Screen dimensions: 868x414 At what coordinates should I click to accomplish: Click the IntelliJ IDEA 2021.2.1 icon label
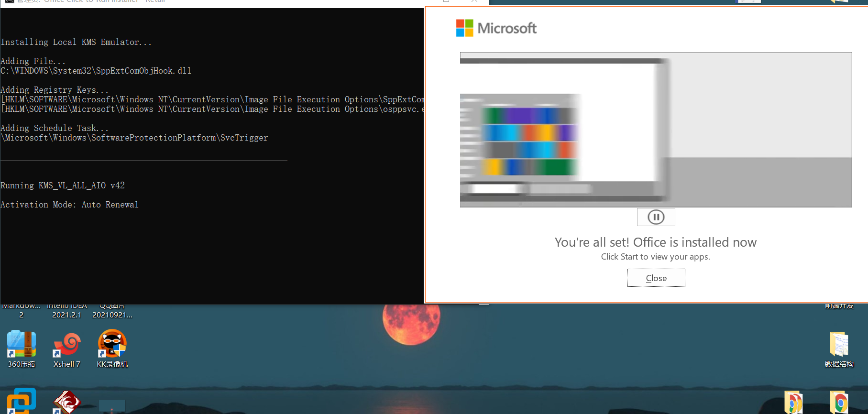[x=67, y=311]
